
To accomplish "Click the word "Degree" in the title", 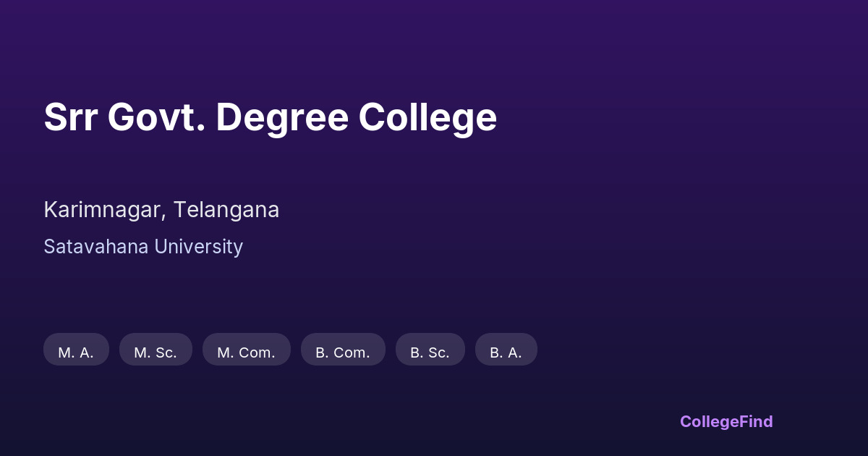I will [x=282, y=117].
